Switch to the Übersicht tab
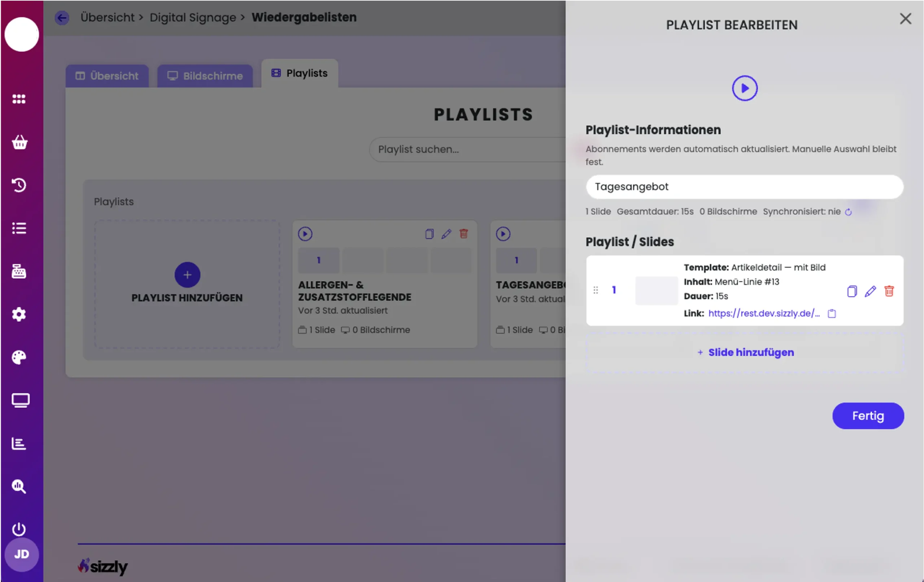The width and height of the screenshot is (924, 582). pyautogui.click(x=107, y=76)
